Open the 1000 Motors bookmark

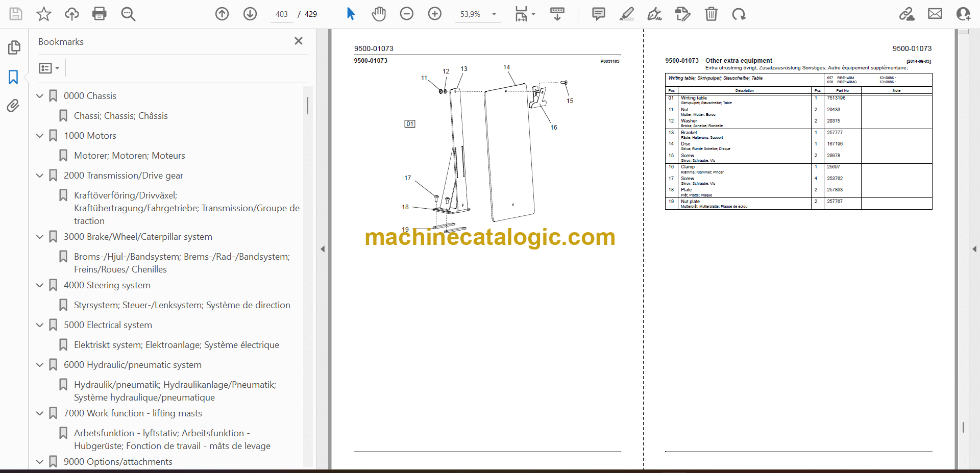click(x=90, y=136)
